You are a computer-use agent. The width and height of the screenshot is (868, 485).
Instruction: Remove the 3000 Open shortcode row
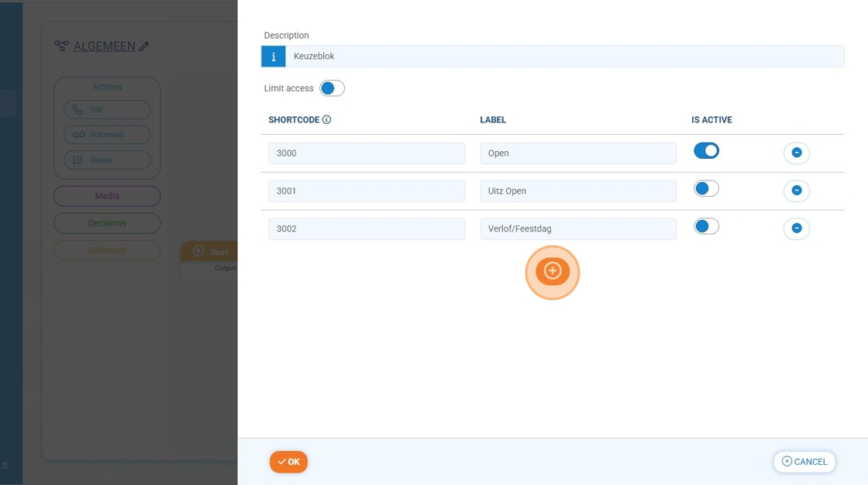[x=796, y=153]
